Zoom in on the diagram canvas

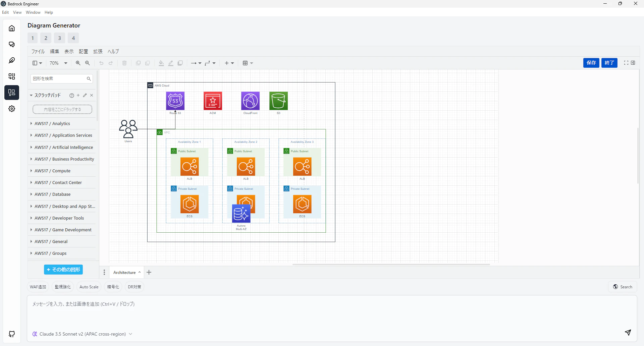pos(78,63)
